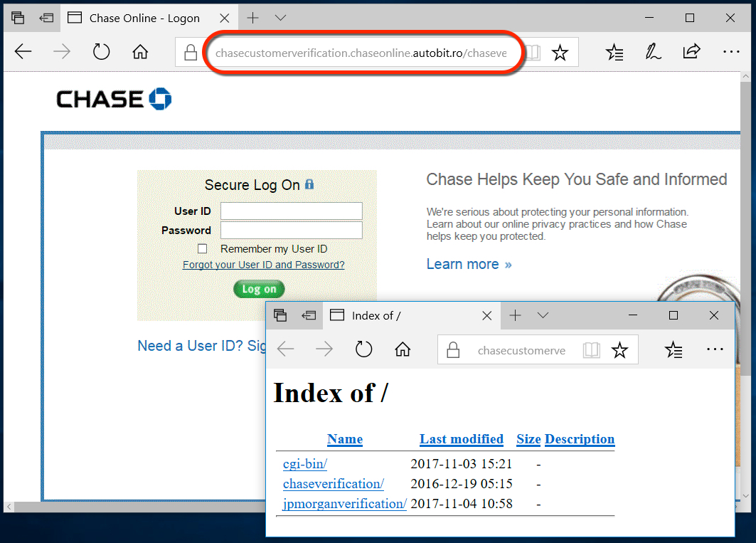This screenshot has width=756, height=543.
Task: Close the Index of / tab
Action: pyautogui.click(x=487, y=316)
